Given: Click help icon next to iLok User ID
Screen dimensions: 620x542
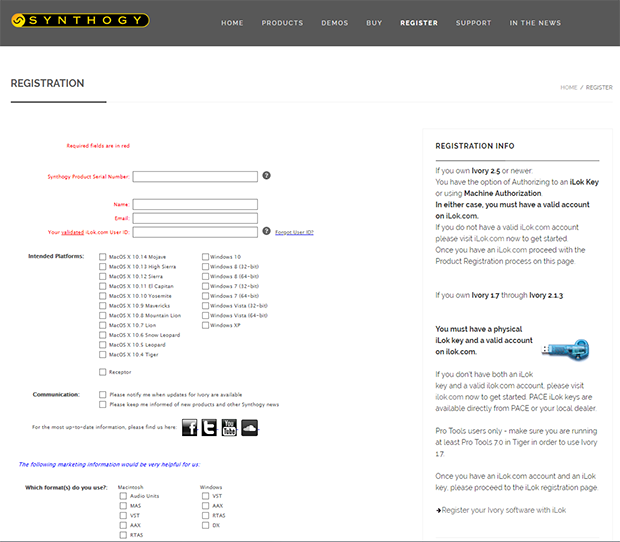Looking at the screenshot, I should tap(266, 231).
